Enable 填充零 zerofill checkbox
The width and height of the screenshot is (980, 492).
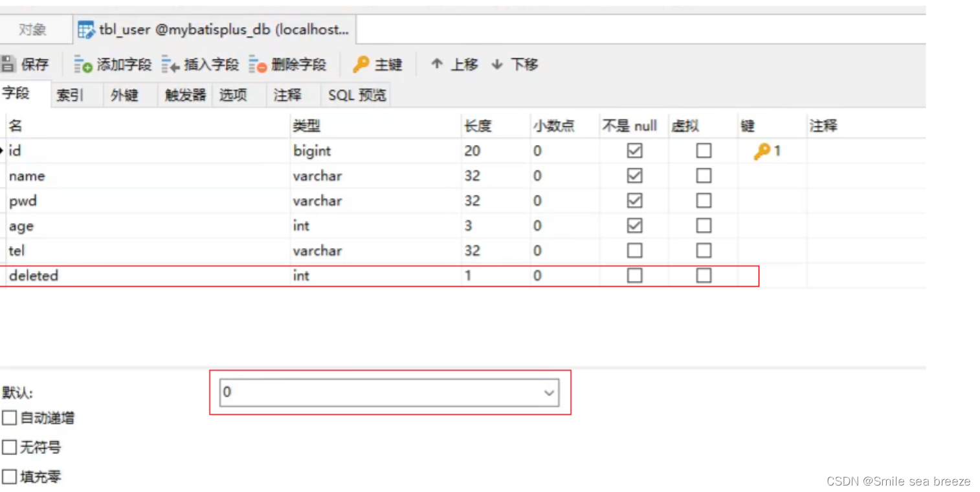(x=9, y=477)
